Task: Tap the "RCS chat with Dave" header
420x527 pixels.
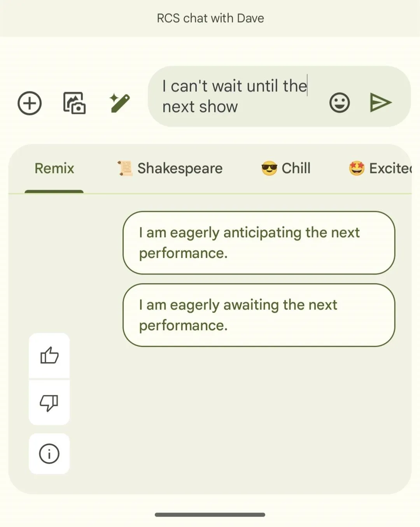Action: pyautogui.click(x=210, y=18)
